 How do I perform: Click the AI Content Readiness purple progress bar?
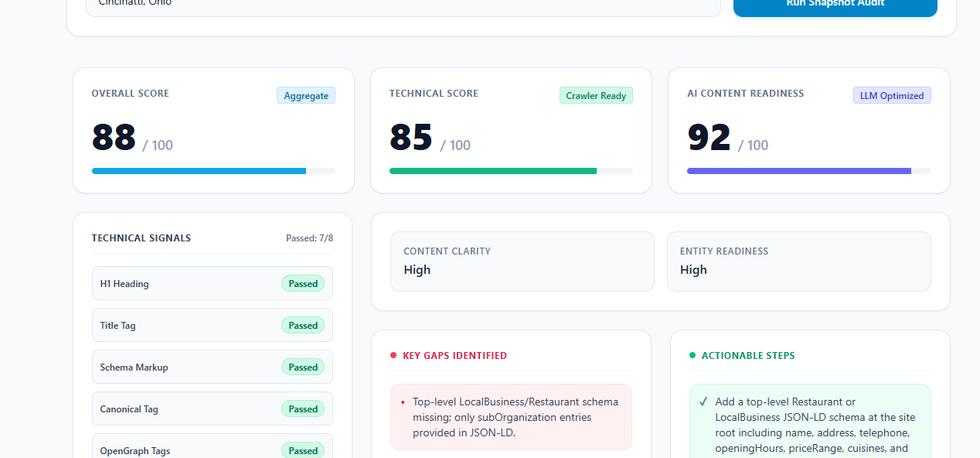click(x=809, y=171)
